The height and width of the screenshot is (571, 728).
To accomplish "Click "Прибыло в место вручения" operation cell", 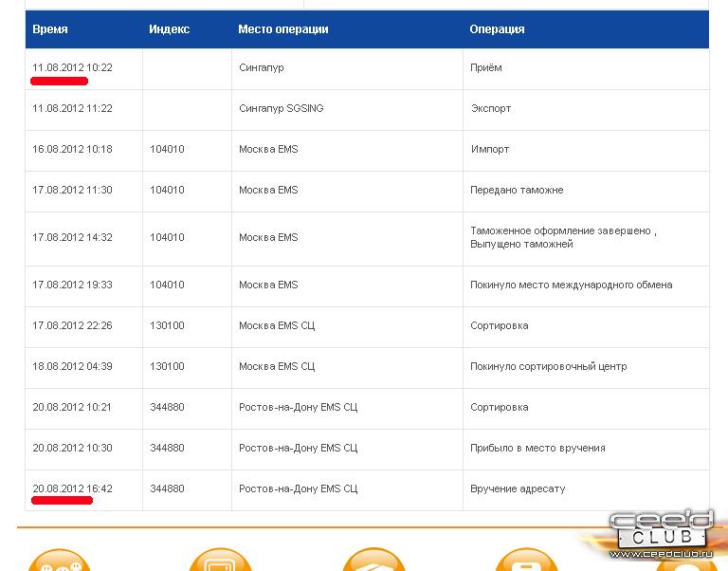I will tap(537, 449).
